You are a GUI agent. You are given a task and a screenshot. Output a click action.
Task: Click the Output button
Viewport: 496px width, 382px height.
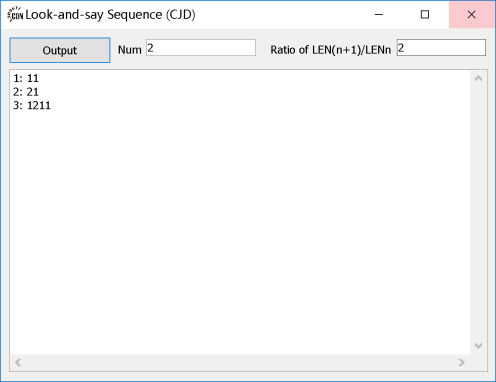pos(60,50)
